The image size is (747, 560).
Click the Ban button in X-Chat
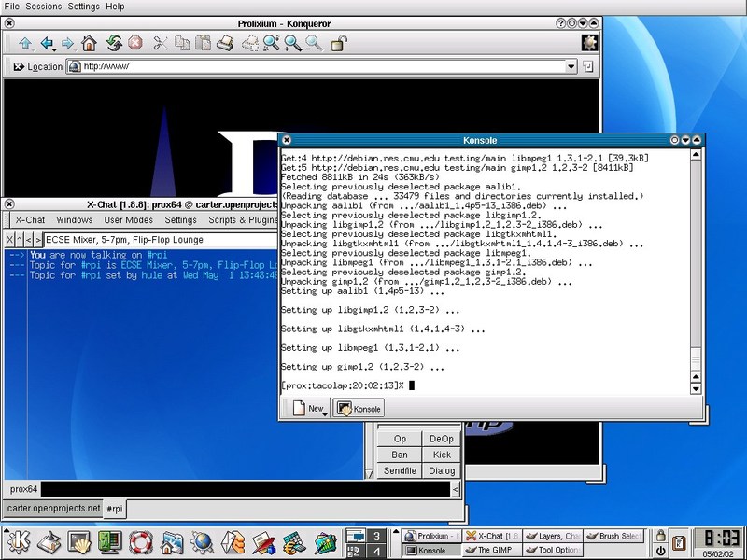(x=400, y=455)
